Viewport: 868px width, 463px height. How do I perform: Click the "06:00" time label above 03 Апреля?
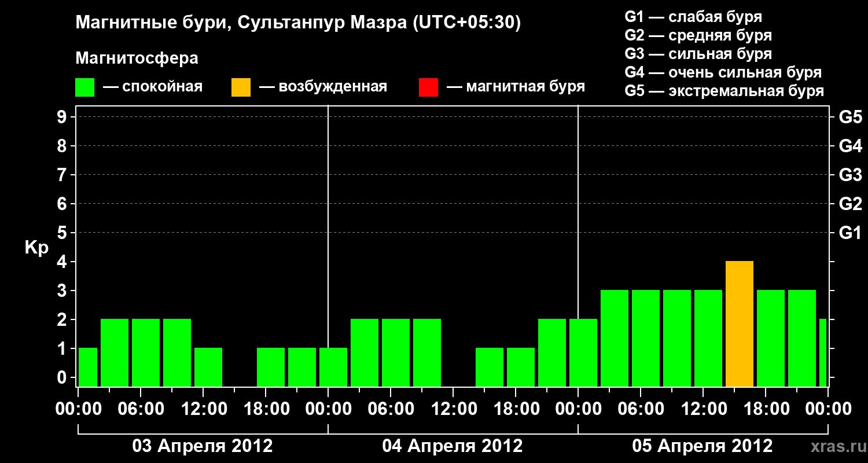click(x=141, y=409)
